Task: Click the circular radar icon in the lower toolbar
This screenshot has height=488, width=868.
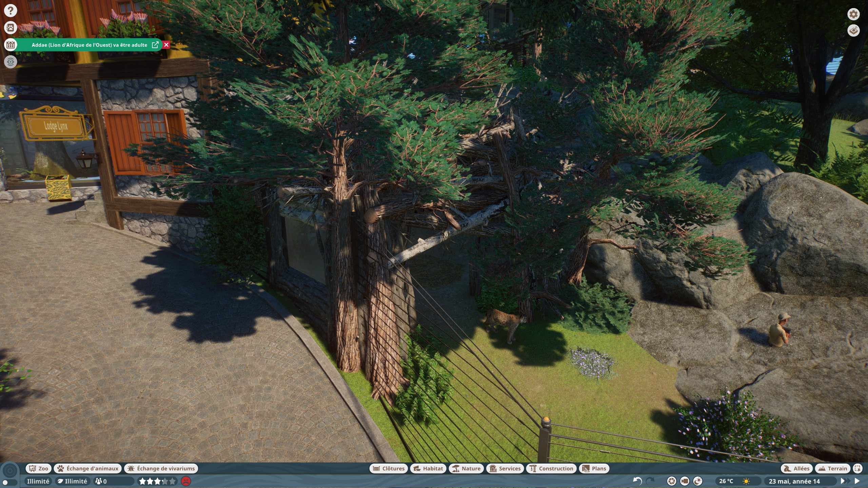Action: [x=10, y=471]
